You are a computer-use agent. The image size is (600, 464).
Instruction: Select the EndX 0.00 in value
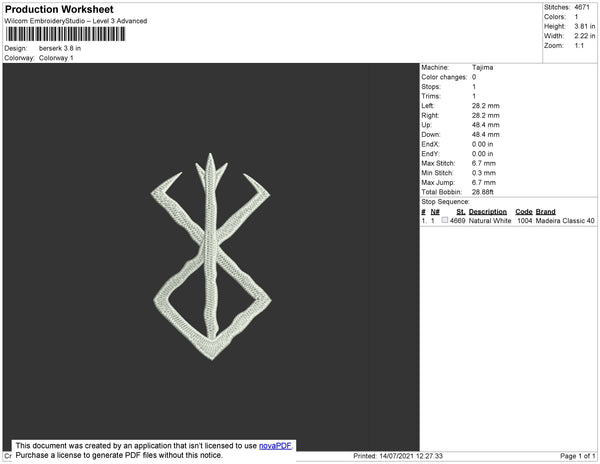point(483,144)
